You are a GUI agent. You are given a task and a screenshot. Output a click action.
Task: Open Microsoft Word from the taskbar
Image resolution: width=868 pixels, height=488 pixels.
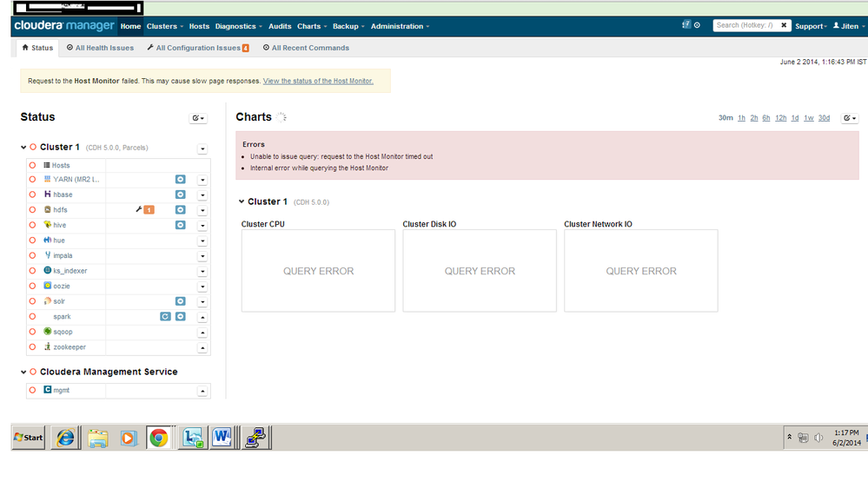(222, 438)
